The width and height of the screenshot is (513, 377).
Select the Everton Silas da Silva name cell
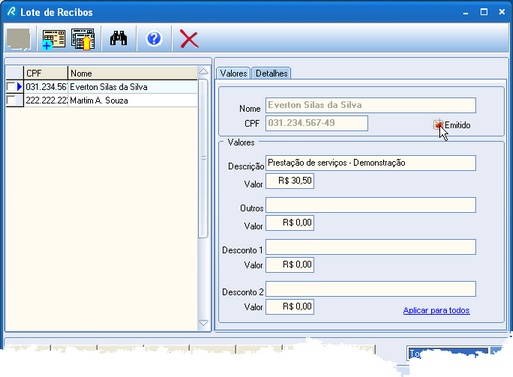coord(133,87)
